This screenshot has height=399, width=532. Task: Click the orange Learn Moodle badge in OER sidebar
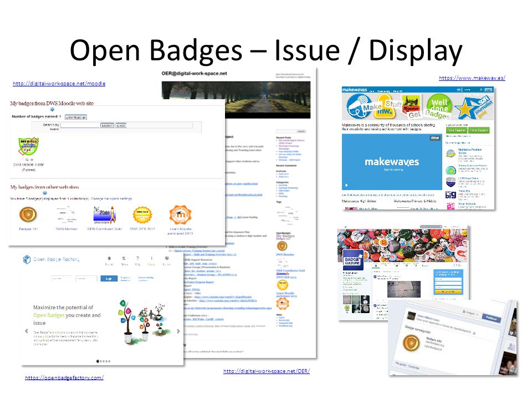pos(282,303)
